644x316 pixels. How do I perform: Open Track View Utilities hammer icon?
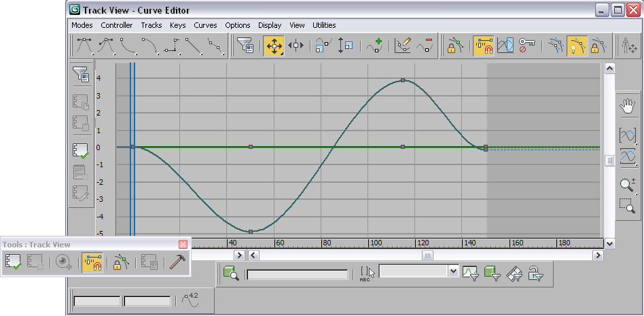[x=178, y=262]
